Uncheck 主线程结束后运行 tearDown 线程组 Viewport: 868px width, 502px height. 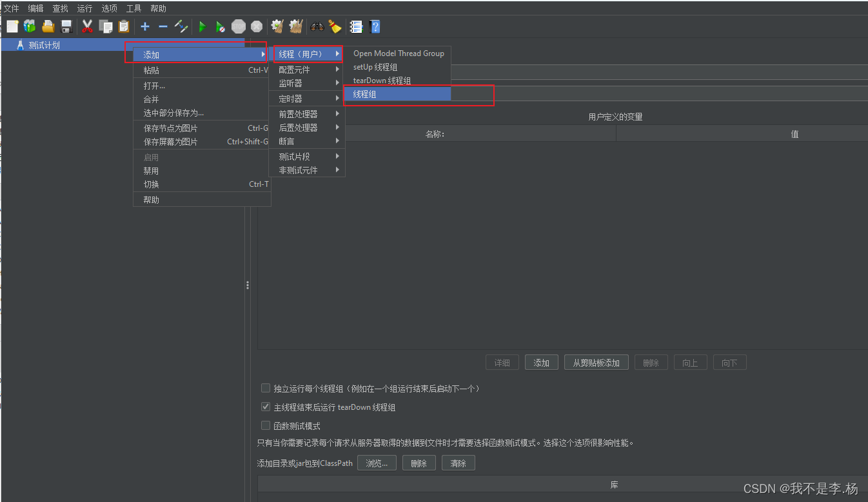tap(266, 407)
